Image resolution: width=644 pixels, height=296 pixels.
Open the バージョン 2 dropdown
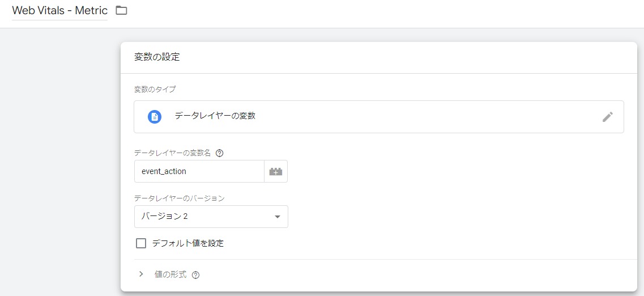[x=211, y=217]
